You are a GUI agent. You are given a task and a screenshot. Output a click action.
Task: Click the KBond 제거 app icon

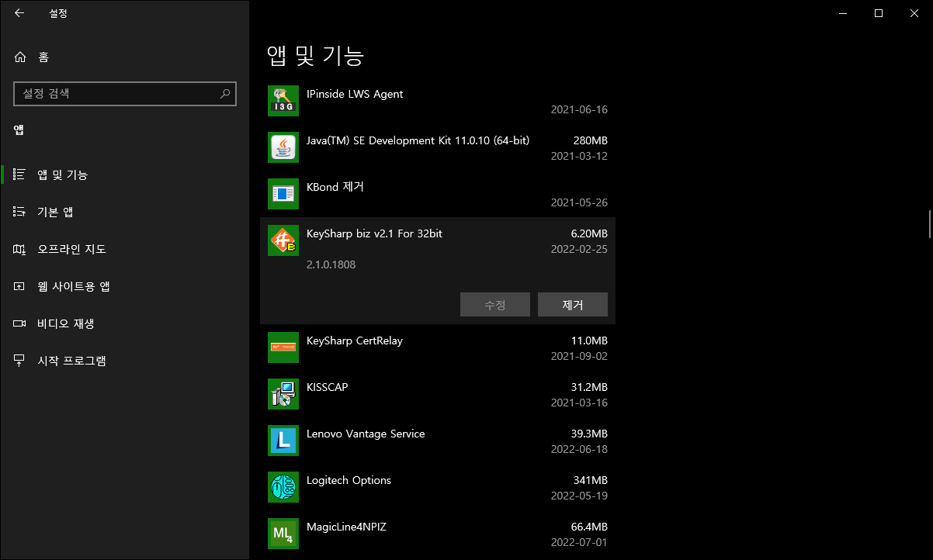283,194
